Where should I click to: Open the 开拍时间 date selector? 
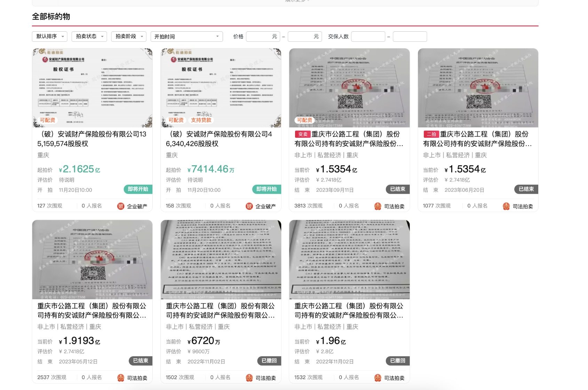coord(186,37)
